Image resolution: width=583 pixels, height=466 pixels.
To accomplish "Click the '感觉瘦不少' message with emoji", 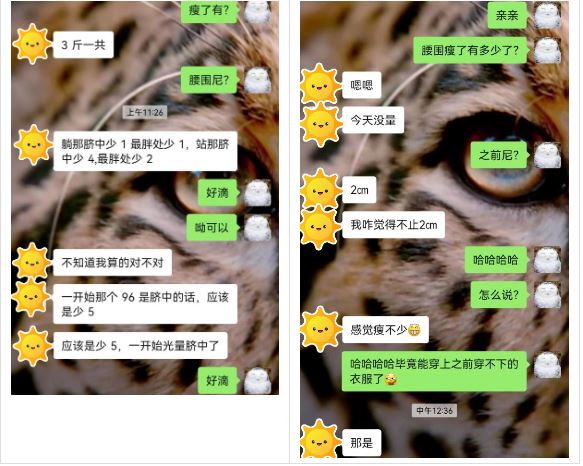I will (x=385, y=330).
